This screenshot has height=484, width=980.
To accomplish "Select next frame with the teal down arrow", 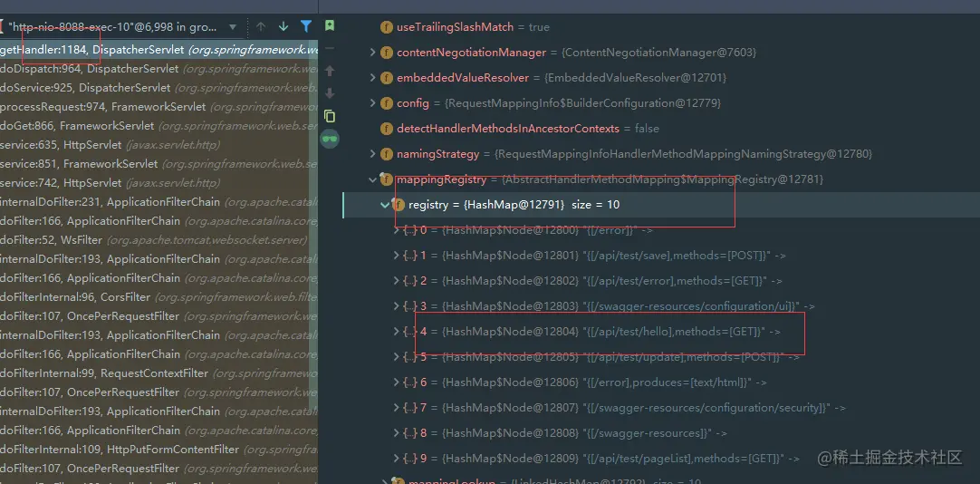I will tap(283, 27).
